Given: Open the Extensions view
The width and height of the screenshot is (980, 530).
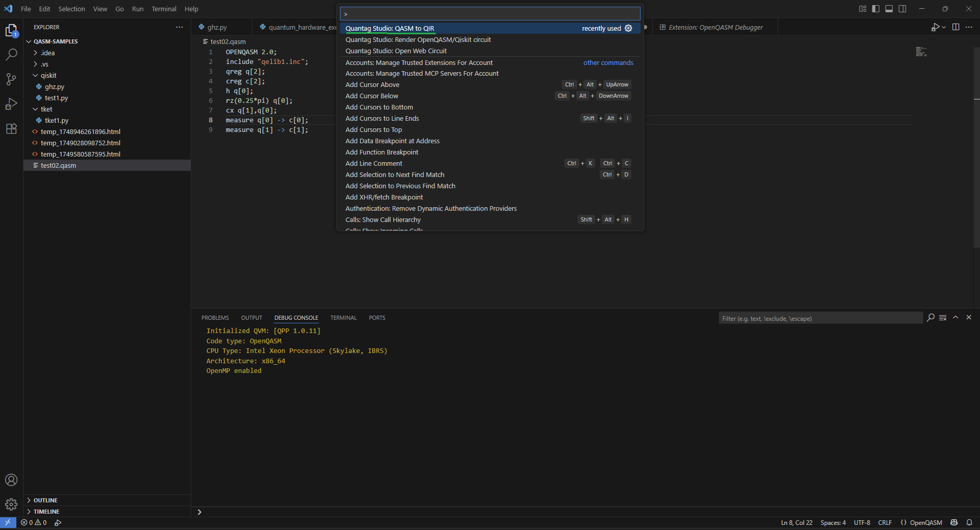Looking at the screenshot, I should 11,128.
